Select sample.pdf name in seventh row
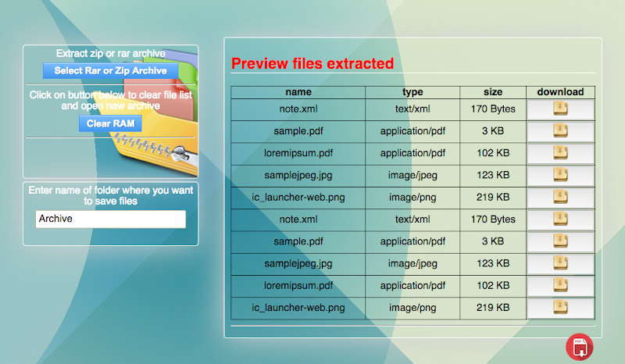Image resolution: width=625 pixels, height=364 pixels. (298, 241)
